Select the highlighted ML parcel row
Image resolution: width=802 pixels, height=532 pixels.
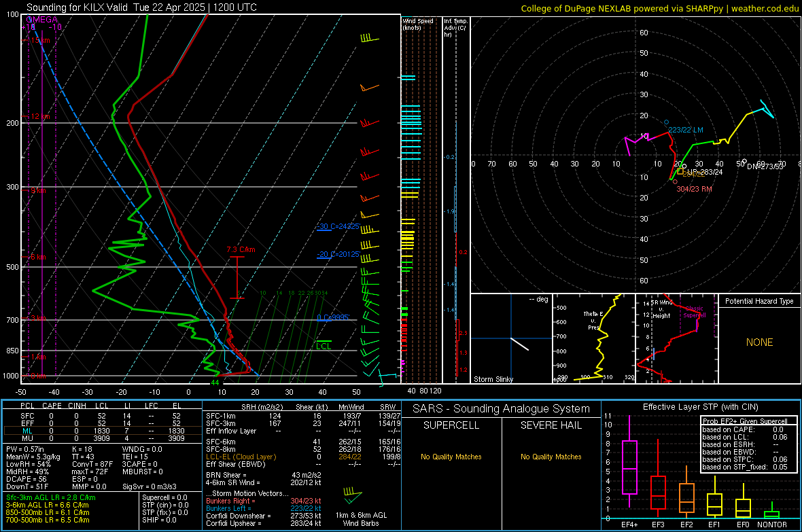tap(101, 431)
